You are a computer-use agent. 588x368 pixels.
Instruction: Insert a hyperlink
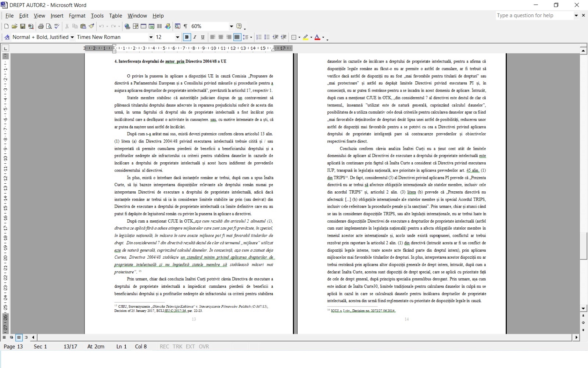[128, 26]
